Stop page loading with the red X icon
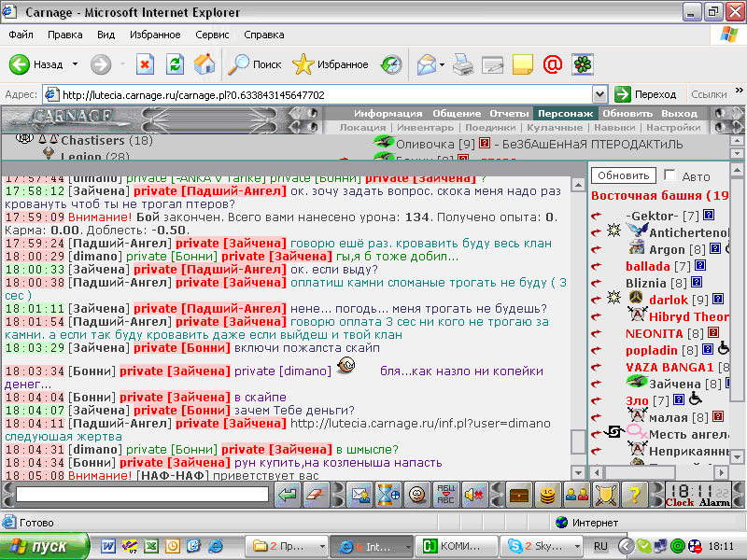The width and height of the screenshot is (747, 560). (145, 64)
